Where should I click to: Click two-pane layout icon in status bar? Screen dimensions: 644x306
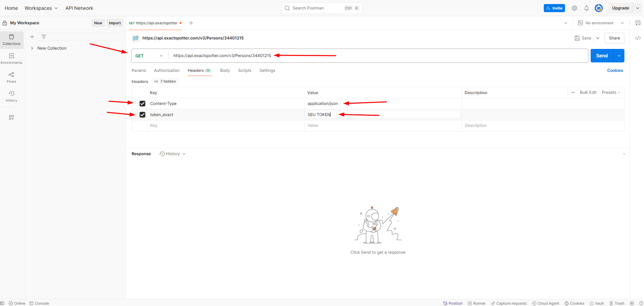632,303
